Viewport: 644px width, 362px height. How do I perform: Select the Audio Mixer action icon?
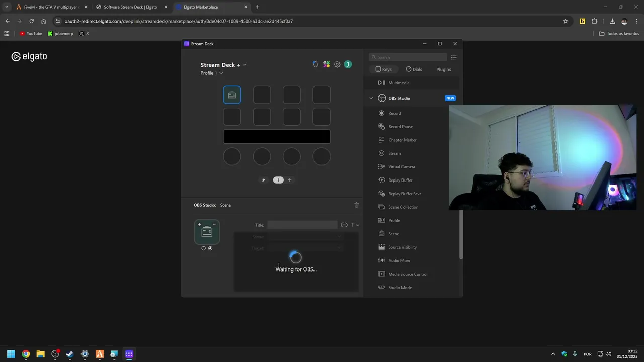[381, 260]
